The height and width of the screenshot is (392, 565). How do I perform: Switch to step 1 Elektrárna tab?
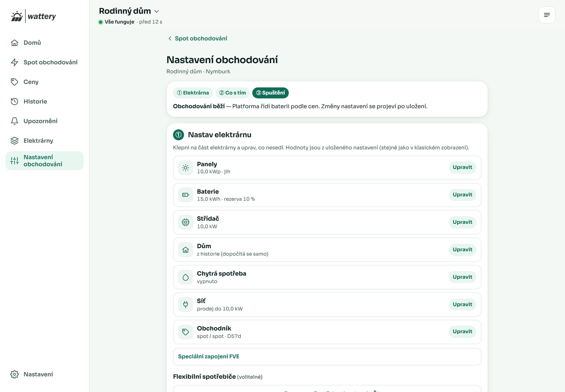click(193, 93)
